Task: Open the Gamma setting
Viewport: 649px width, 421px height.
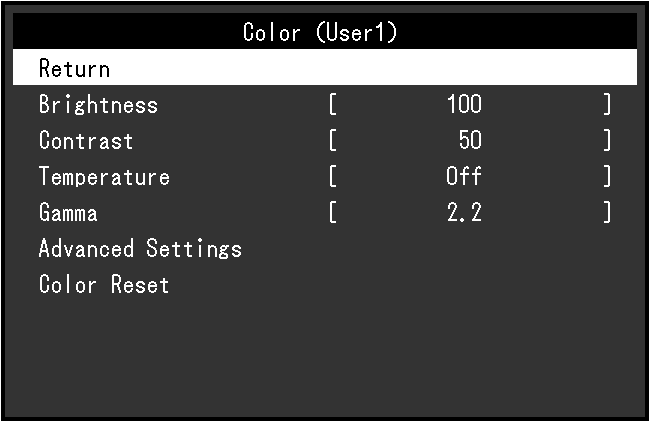Action: click(68, 213)
